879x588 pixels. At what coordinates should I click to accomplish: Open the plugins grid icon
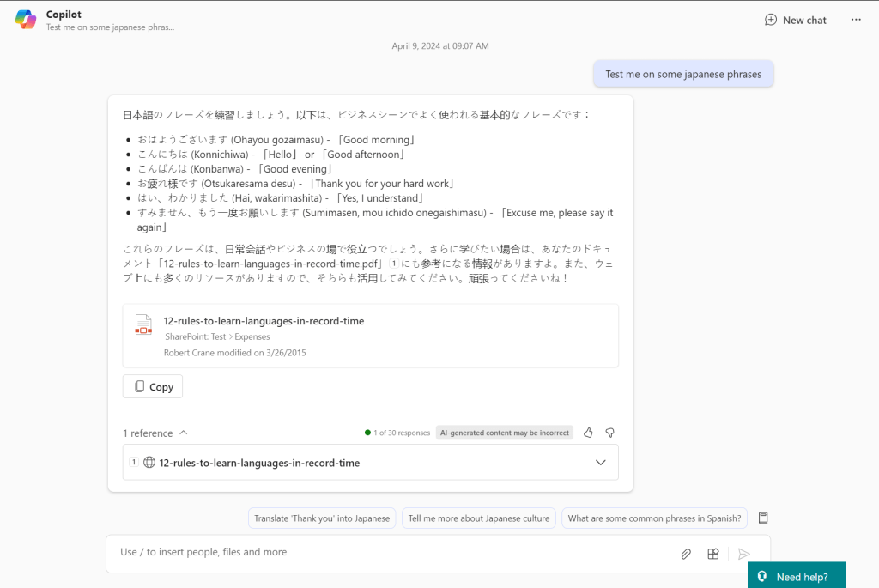click(712, 554)
